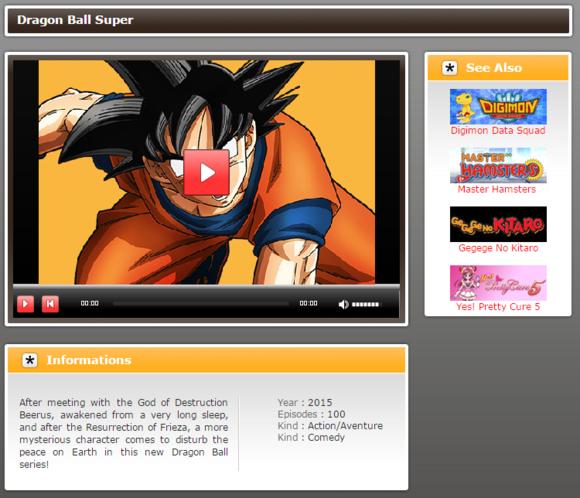Click the Informations header text
This screenshot has height=498, width=580.
(x=89, y=360)
